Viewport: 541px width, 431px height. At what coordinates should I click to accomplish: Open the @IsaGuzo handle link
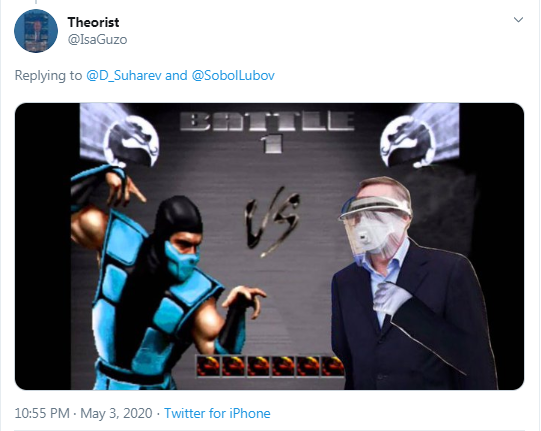(97, 40)
